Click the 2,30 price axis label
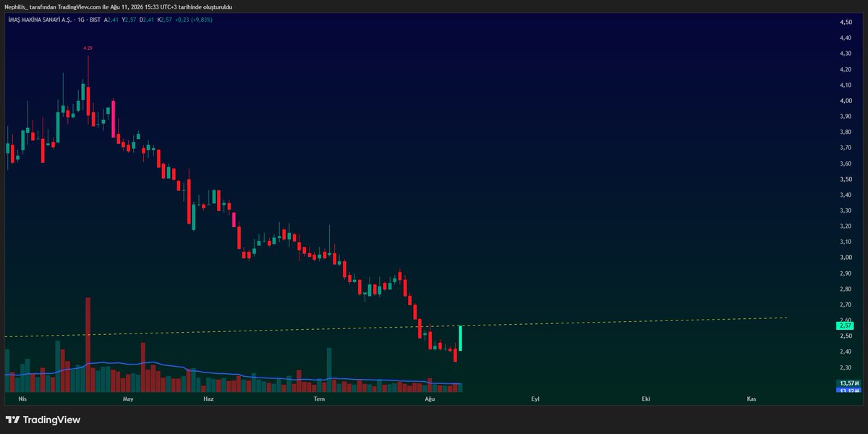Viewport: 868px width, 434px height. [x=846, y=367]
